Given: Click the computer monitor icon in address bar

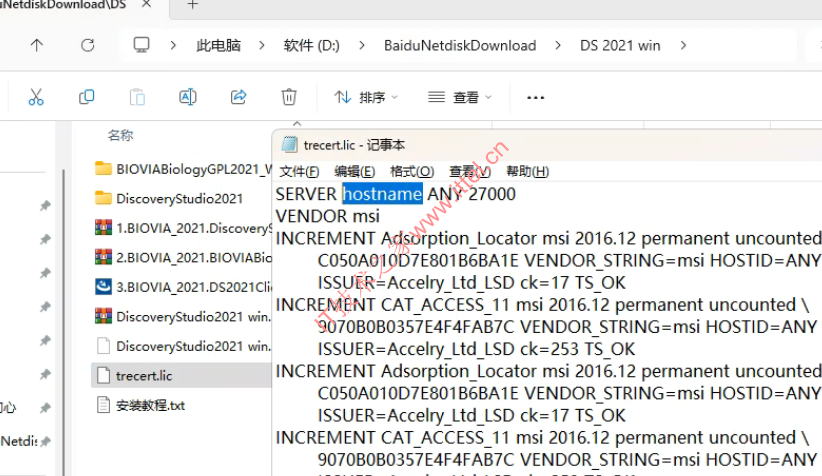Looking at the screenshot, I should pos(142,45).
